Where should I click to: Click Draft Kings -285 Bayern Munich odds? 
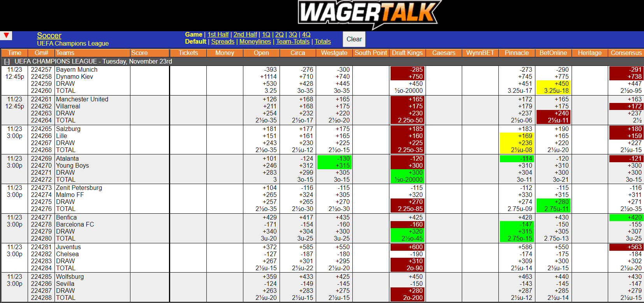coord(407,70)
